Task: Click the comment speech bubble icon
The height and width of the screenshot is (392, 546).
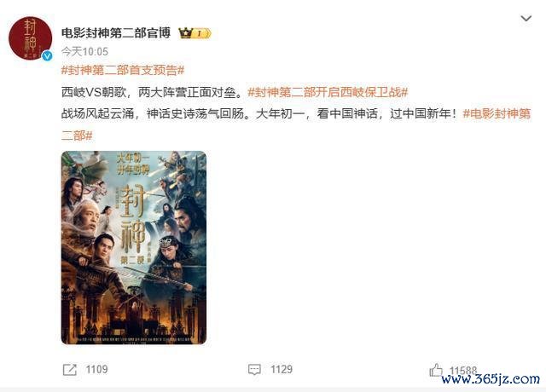Action: 254,369
